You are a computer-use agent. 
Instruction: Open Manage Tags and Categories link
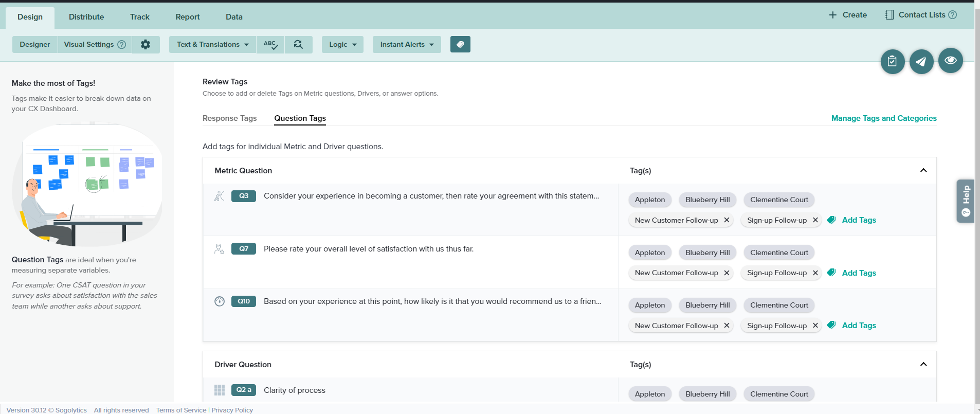[x=883, y=118]
